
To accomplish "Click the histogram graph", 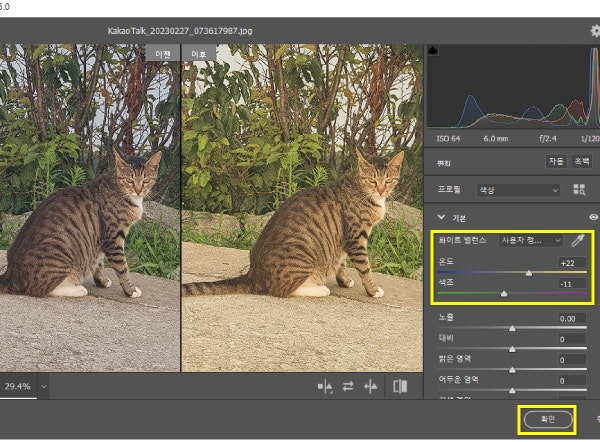I will pos(513,86).
